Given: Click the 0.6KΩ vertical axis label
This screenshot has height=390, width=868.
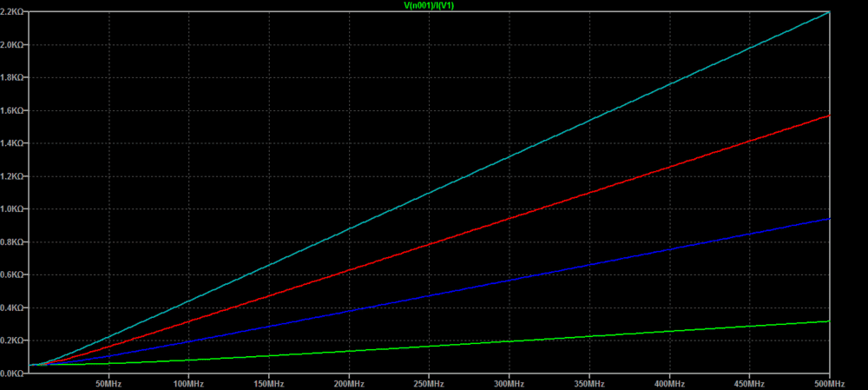Looking at the screenshot, I should tap(14, 274).
